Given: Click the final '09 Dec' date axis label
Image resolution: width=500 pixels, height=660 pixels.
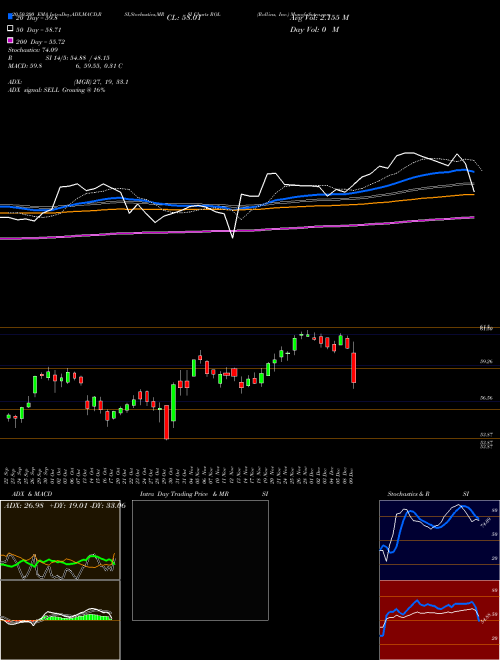Looking at the screenshot, I should pyautogui.click(x=351, y=474).
